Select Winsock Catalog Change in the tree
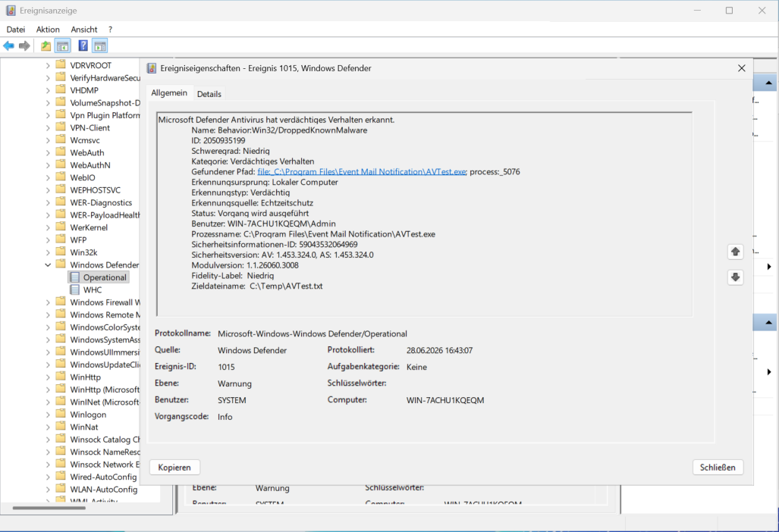This screenshot has height=532, width=779. [x=105, y=440]
